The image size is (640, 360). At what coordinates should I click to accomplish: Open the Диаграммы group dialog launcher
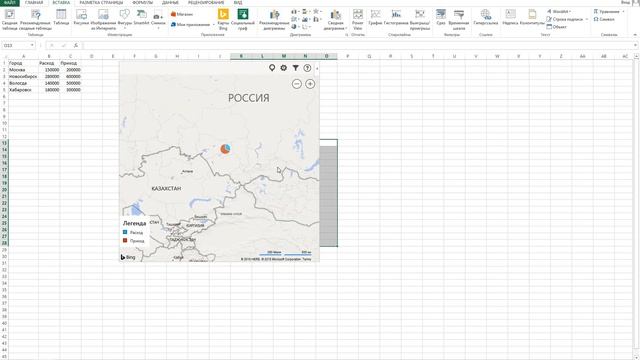(x=347, y=35)
